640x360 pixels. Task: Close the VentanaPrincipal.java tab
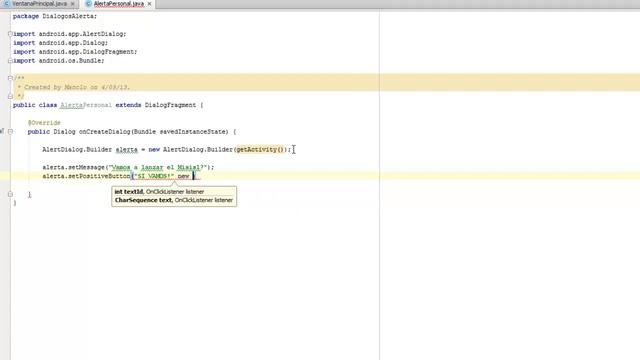click(73, 4)
